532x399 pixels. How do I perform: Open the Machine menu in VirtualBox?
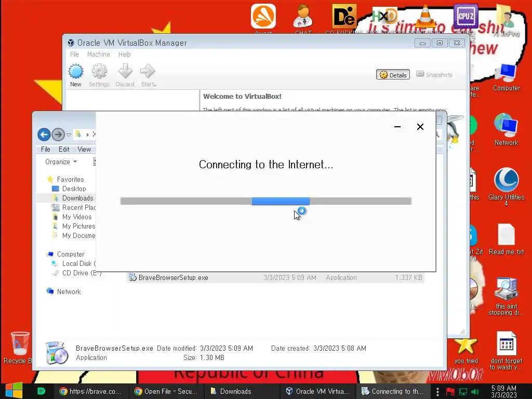click(98, 54)
